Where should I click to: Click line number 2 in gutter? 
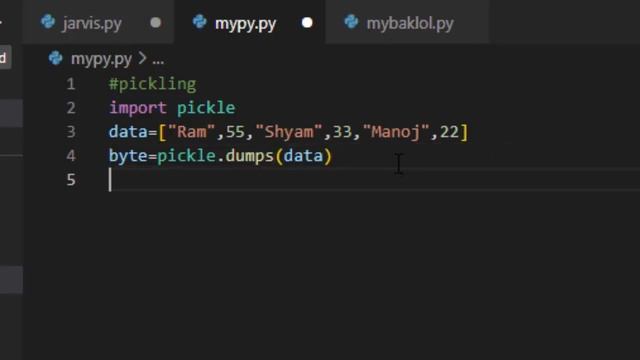pos(71,108)
